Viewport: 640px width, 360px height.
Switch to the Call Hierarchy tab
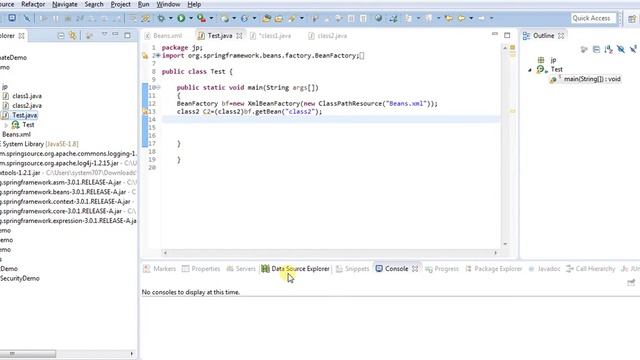tap(590, 269)
